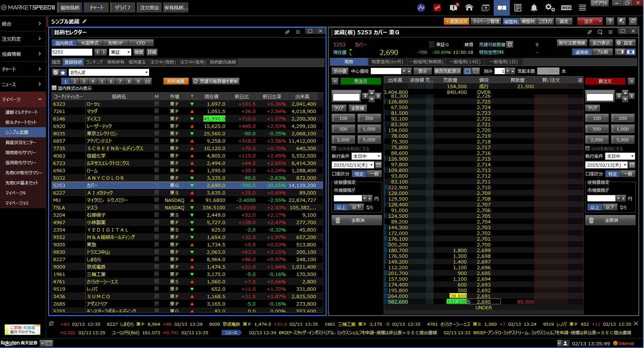
Task: Open the 中心値段 dropdown arrow
Action: 404,71
